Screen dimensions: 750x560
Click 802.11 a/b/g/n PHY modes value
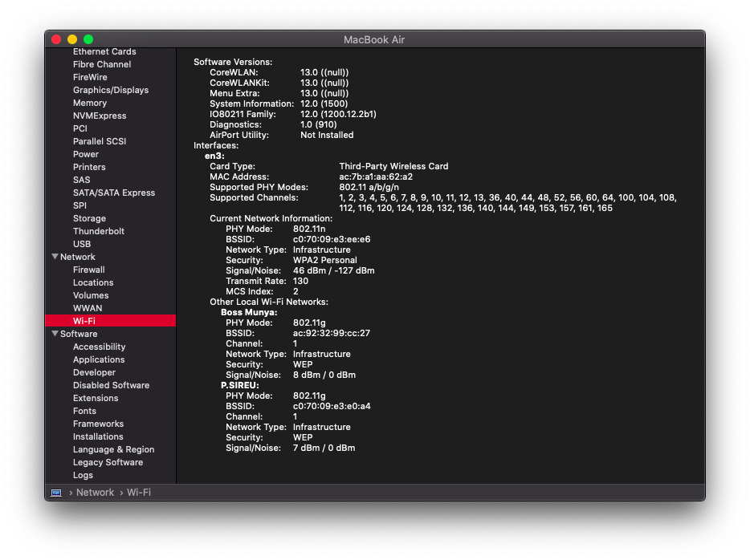[369, 187]
